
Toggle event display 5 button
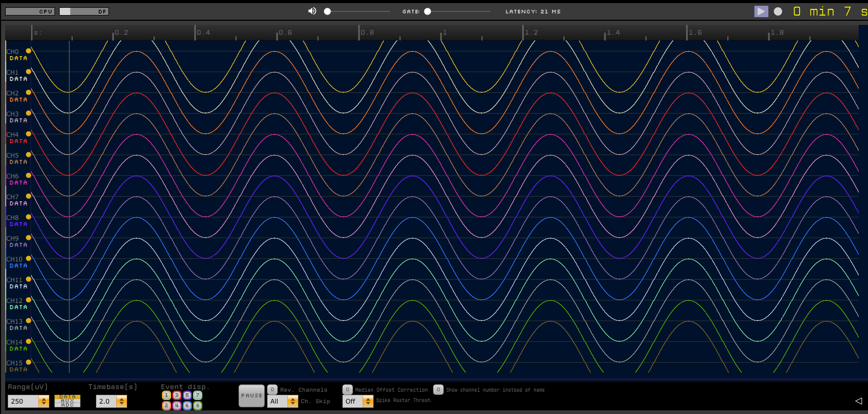(x=187, y=395)
